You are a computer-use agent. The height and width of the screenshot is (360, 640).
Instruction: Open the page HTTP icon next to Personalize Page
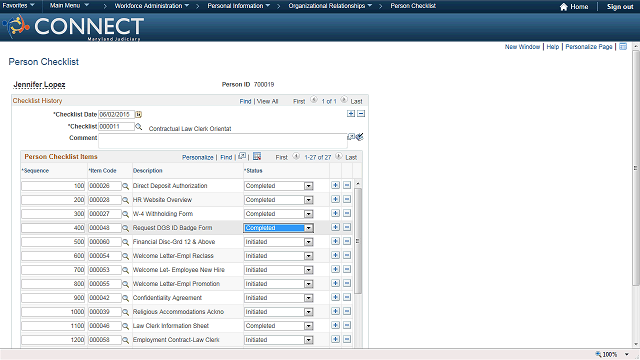pyautogui.click(x=623, y=47)
